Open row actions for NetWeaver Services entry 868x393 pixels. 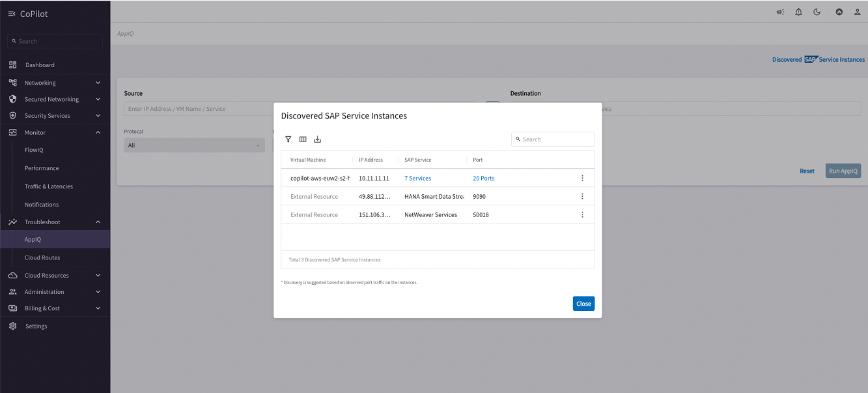pyautogui.click(x=582, y=214)
